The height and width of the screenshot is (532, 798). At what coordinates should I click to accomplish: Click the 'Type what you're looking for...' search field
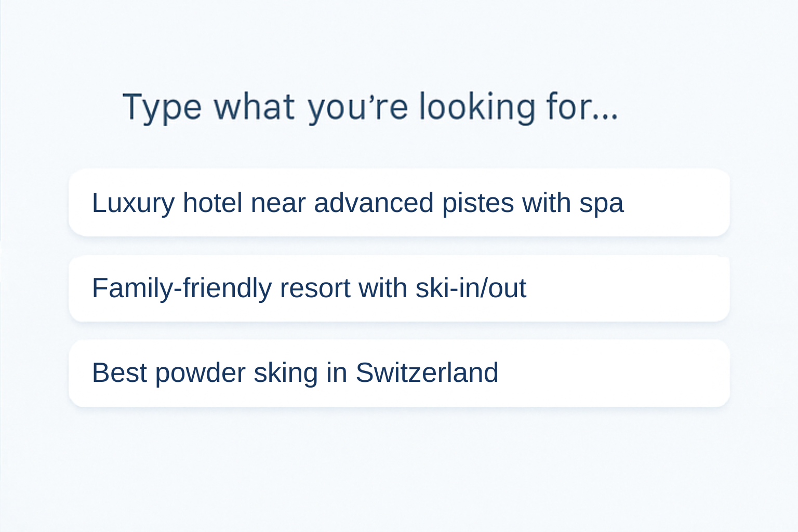(x=370, y=108)
